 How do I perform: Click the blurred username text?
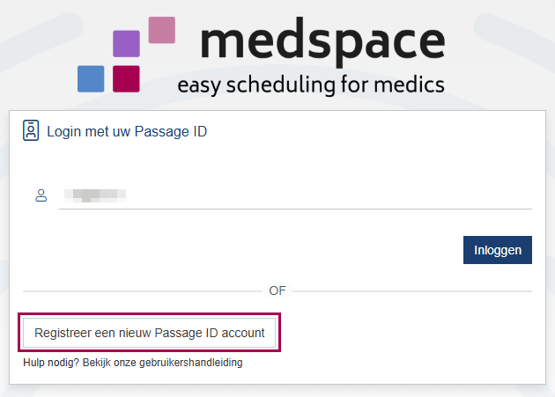[95, 195]
